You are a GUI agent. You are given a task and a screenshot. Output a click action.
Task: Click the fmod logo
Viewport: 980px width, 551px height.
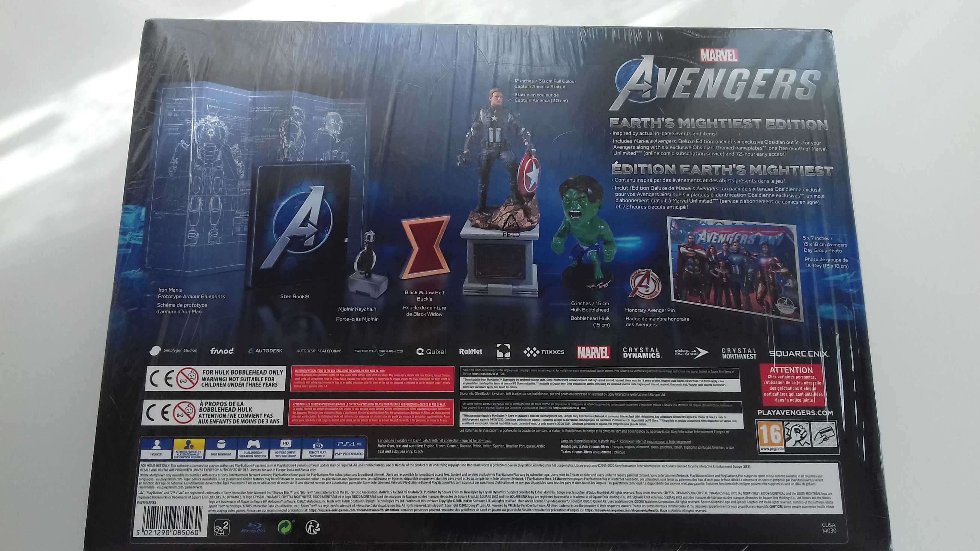pyautogui.click(x=222, y=351)
